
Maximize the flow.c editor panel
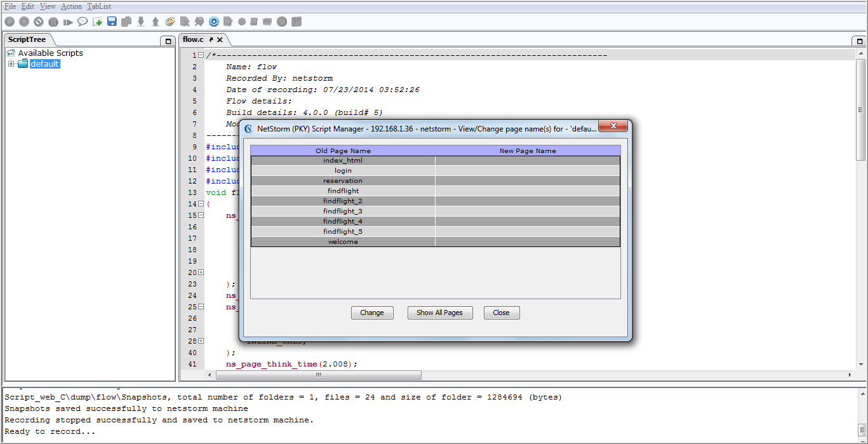tap(858, 41)
